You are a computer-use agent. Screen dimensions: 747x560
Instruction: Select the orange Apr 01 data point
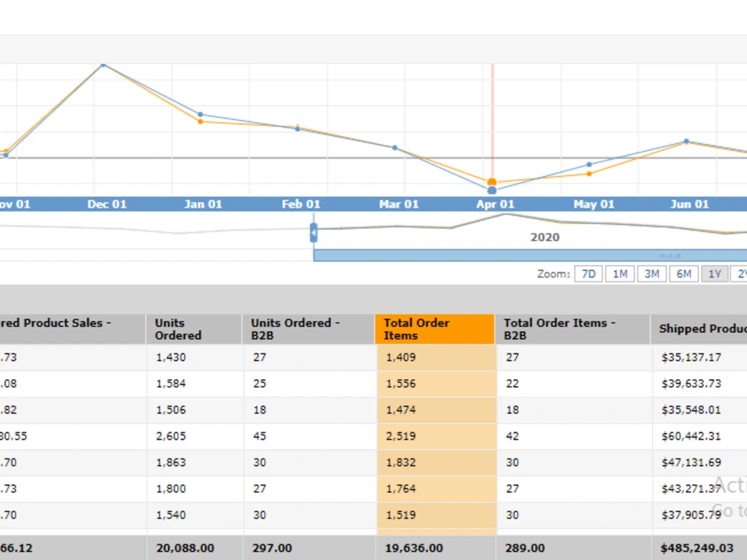pos(492,182)
